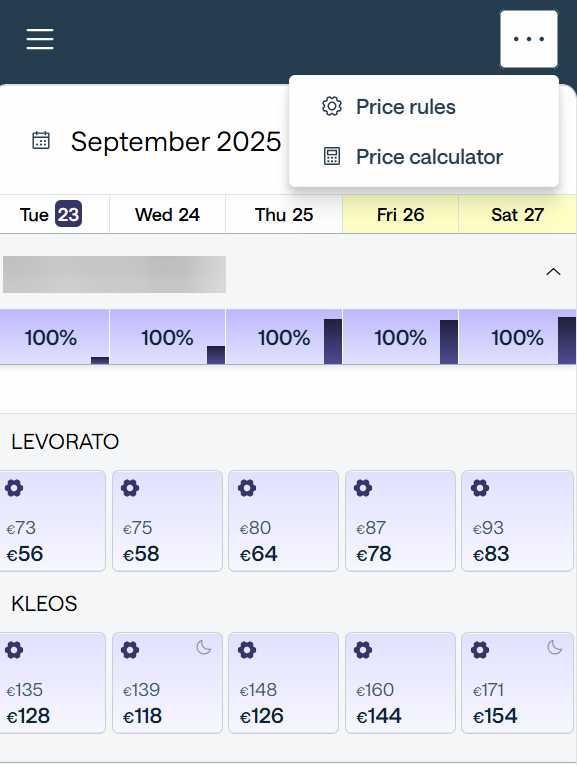Select the Fri 26 date header
Screen dimensions: 577x765
[x=400, y=214]
